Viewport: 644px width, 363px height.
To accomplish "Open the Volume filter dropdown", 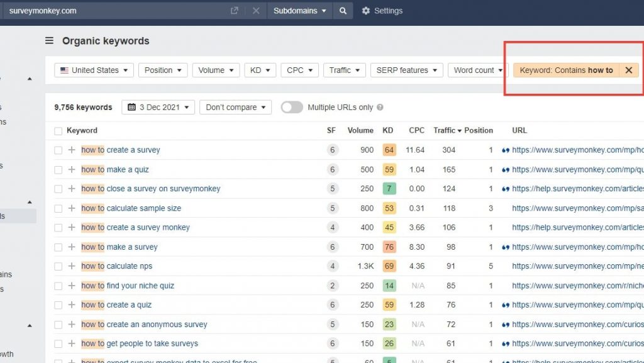I will pos(216,70).
